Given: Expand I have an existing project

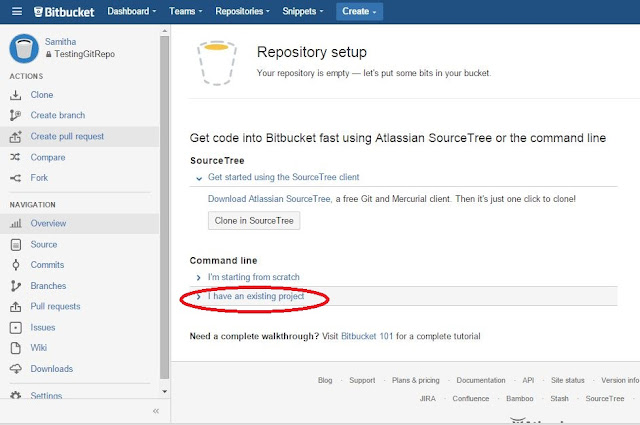Looking at the screenshot, I should 256,296.
